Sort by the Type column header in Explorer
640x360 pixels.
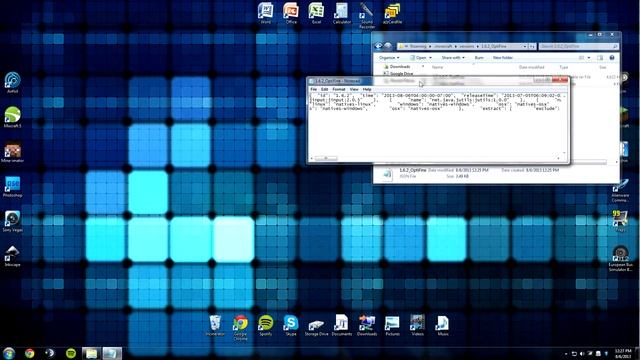pyautogui.click(x=564, y=67)
